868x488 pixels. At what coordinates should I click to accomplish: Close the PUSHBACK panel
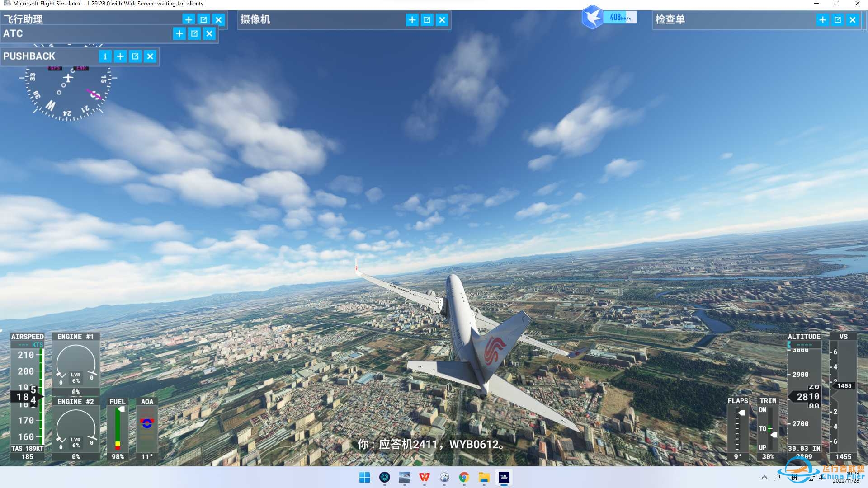[150, 56]
